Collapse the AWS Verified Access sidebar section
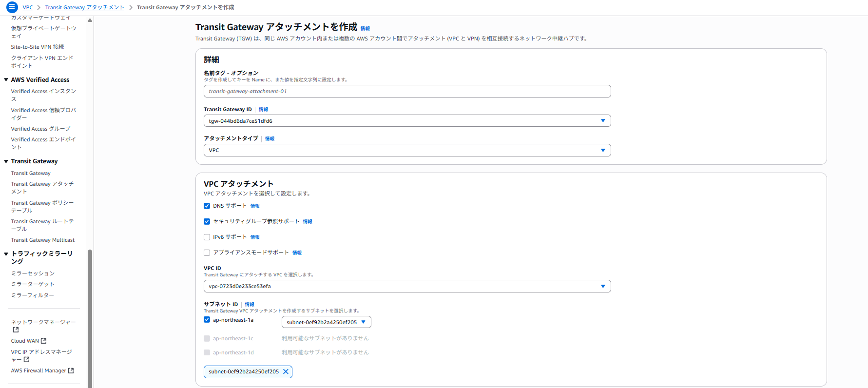 click(x=6, y=80)
